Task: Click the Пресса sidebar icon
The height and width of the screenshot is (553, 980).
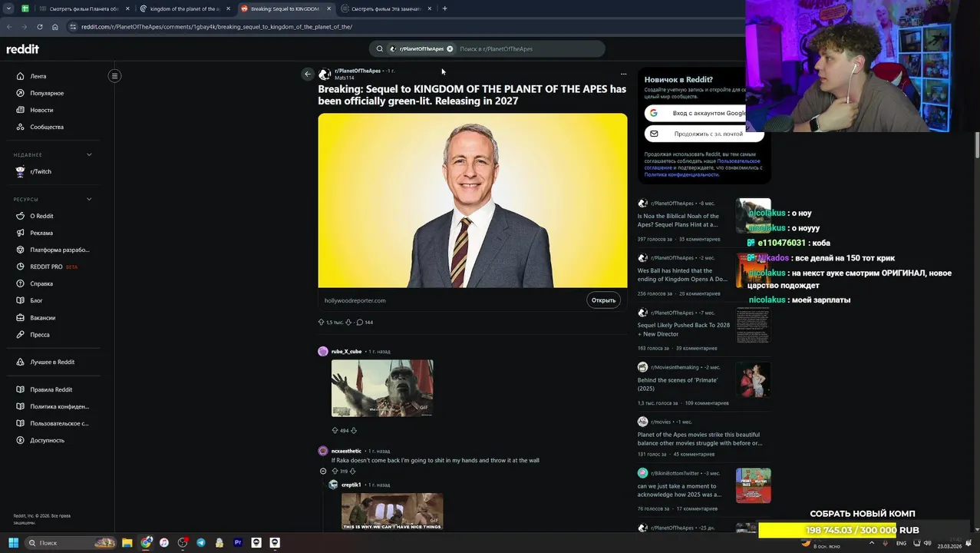Action: (21, 334)
